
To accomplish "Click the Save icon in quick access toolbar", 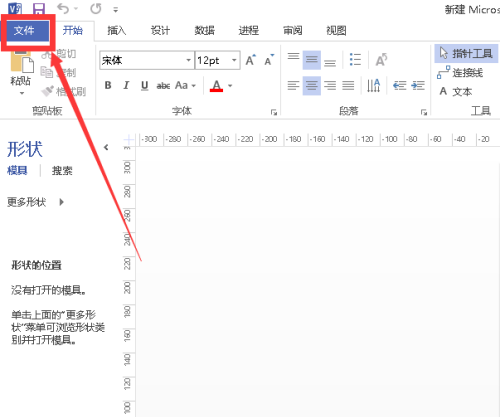I will (x=39, y=9).
